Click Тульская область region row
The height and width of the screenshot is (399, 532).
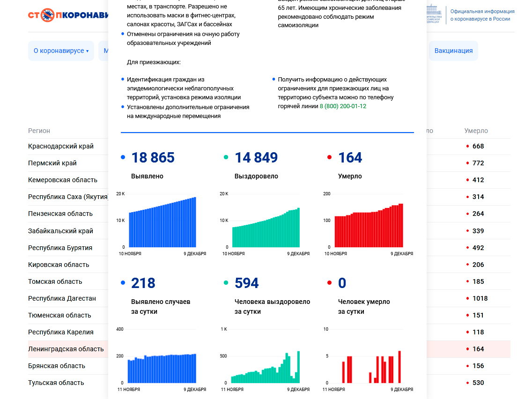tap(56, 383)
